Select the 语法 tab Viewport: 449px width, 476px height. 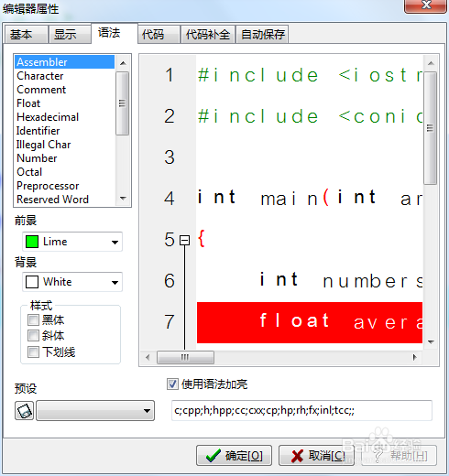(115, 33)
